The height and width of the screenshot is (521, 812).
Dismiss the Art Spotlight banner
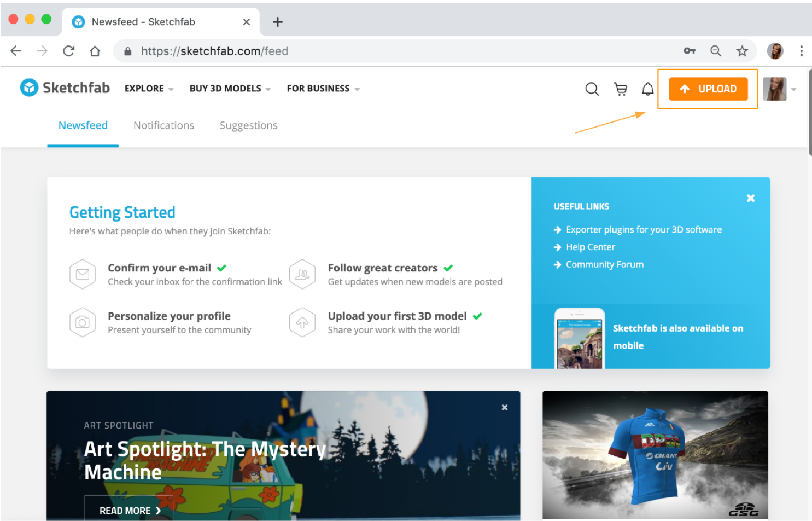pos(505,407)
